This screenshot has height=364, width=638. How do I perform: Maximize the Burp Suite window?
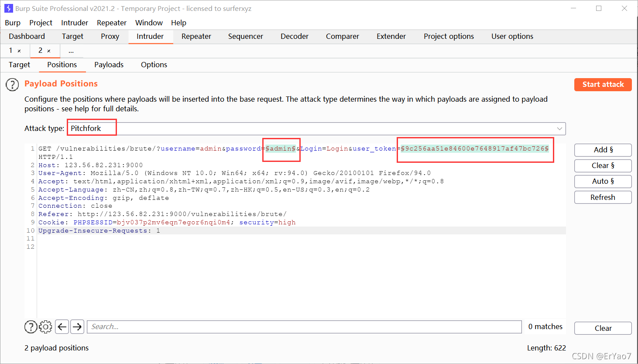tap(599, 8)
